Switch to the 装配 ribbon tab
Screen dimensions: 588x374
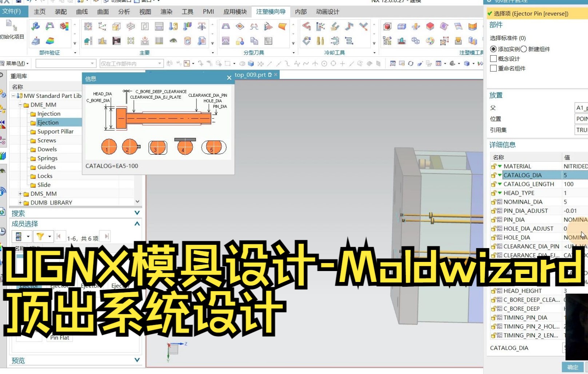pos(61,11)
